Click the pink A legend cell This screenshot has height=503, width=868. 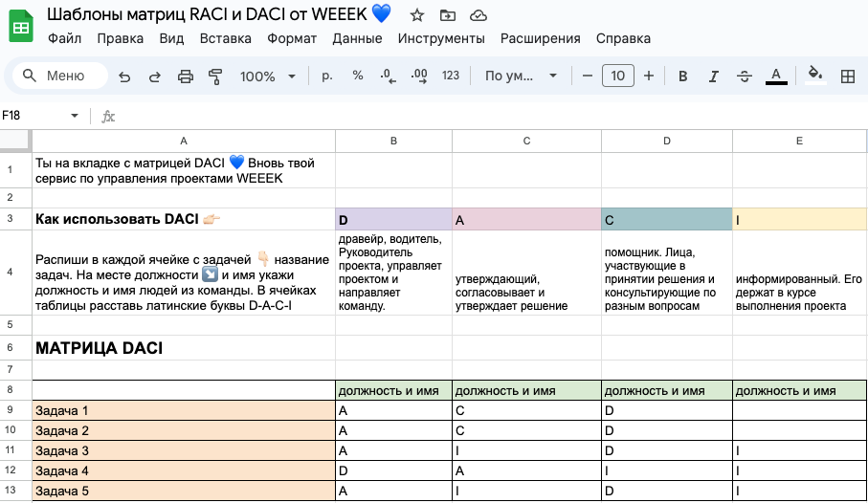pos(526,219)
